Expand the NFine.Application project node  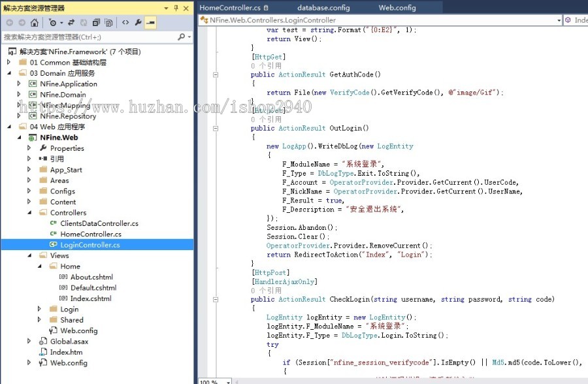(x=20, y=84)
